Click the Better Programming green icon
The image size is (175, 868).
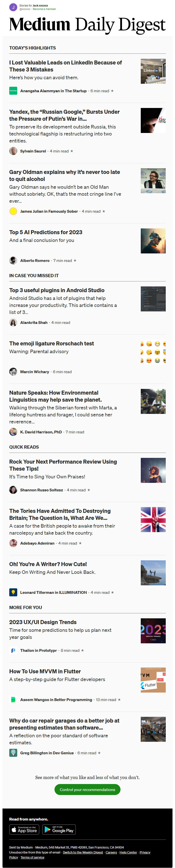click(13, 700)
